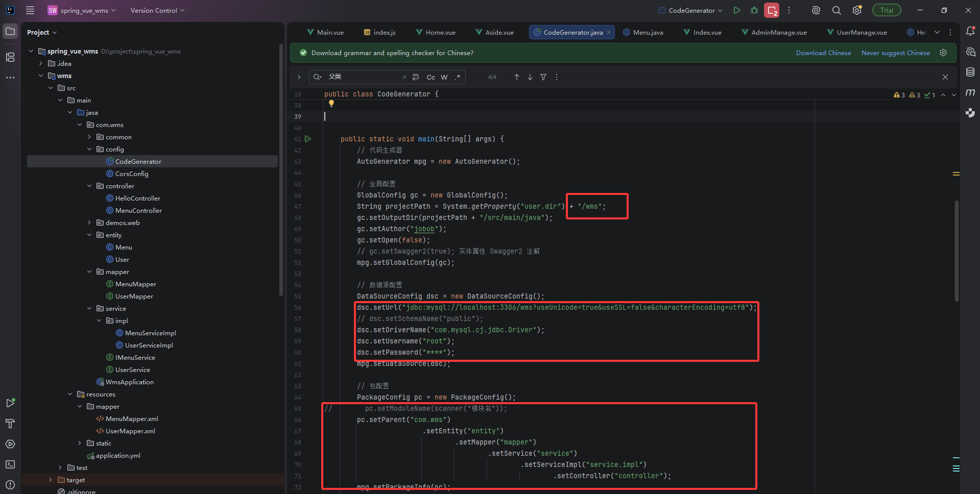The height and width of the screenshot is (494, 980).
Task: Open editor tabs more options
Action: (x=950, y=32)
